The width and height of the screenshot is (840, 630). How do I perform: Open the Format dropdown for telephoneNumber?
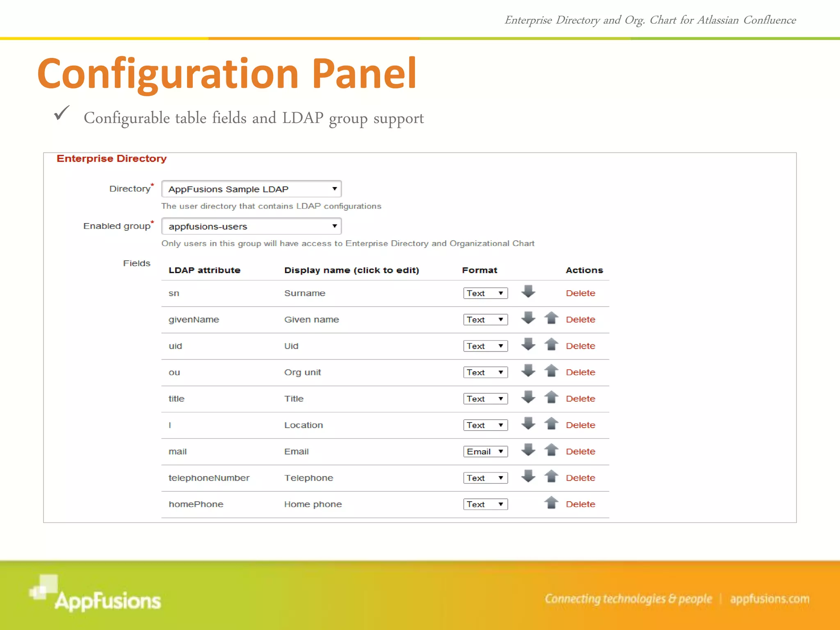[x=486, y=478]
